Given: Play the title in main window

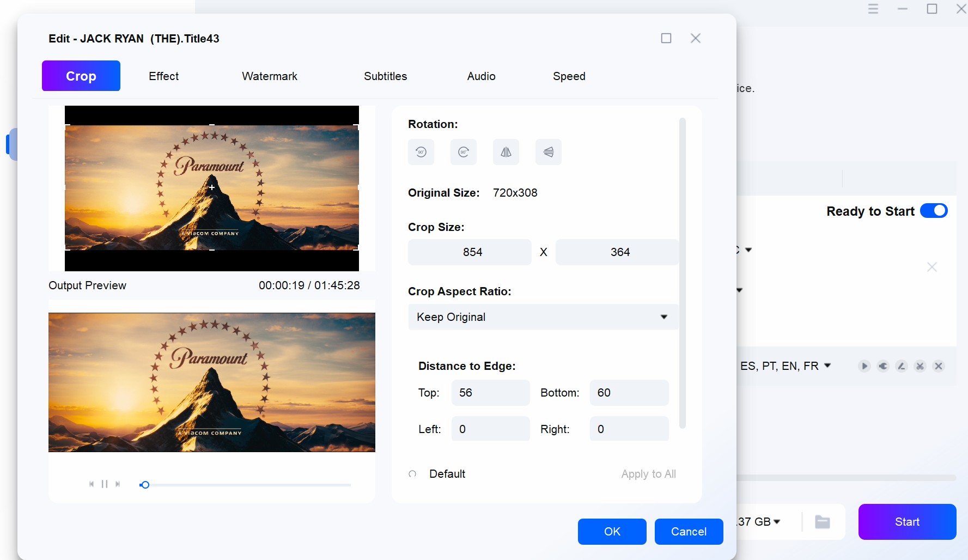Looking at the screenshot, I should pos(864,366).
